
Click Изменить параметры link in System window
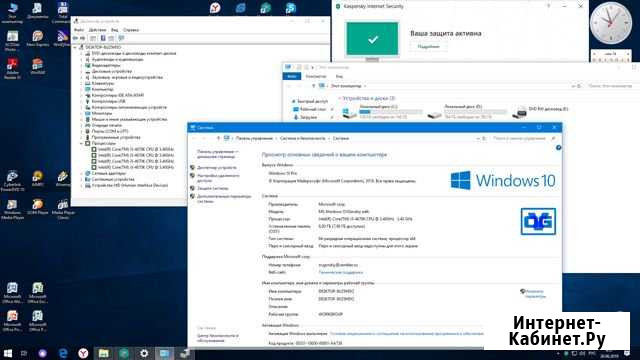535,294
